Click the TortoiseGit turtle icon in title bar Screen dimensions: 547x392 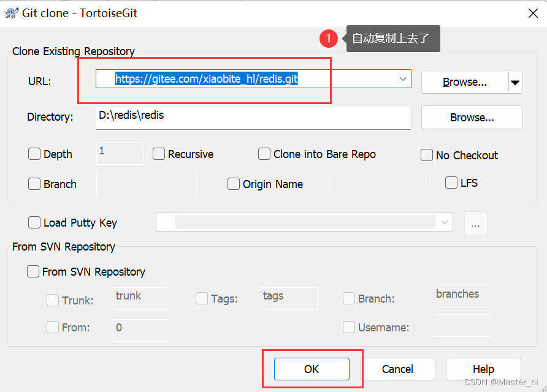pos(11,13)
